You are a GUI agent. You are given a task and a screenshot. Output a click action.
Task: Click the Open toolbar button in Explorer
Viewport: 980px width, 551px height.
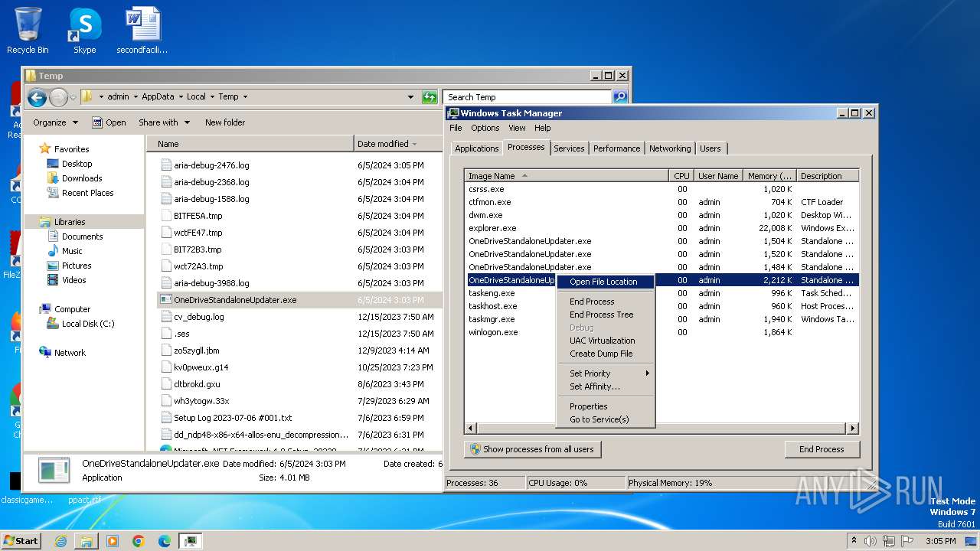point(109,122)
